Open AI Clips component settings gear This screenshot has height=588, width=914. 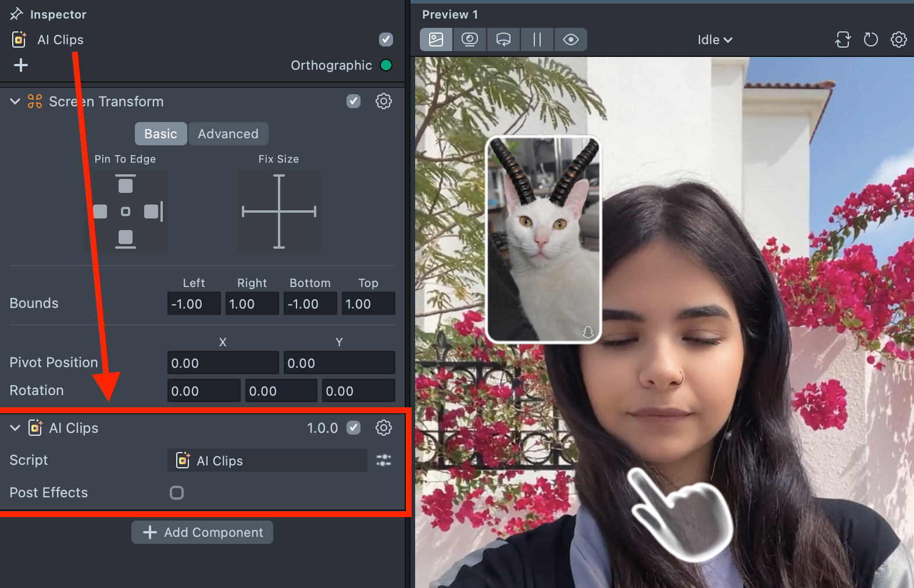[383, 428]
